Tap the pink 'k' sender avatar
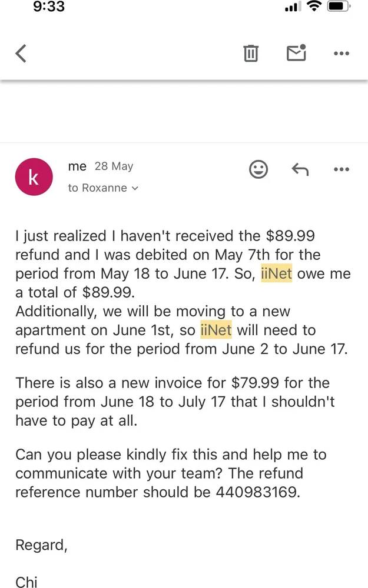The width and height of the screenshot is (368, 588). click(34, 176)
